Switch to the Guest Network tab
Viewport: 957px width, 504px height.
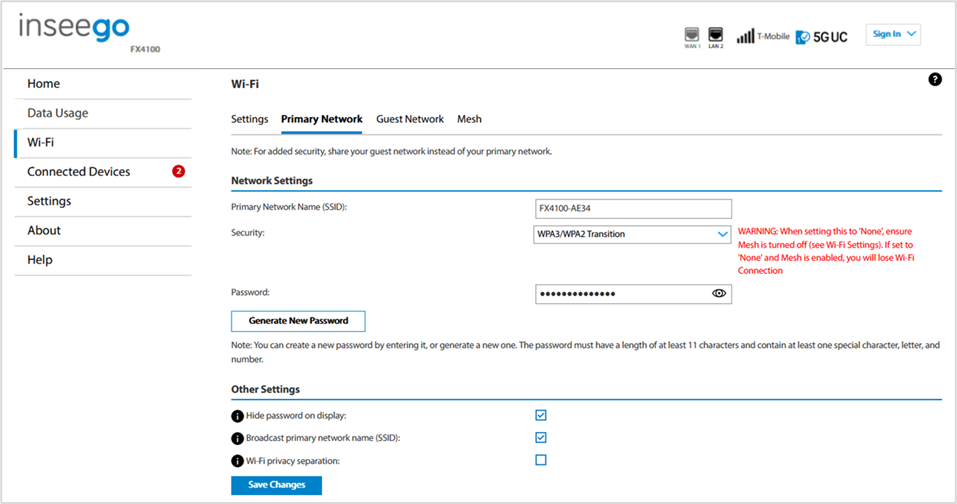pos(410,119)
